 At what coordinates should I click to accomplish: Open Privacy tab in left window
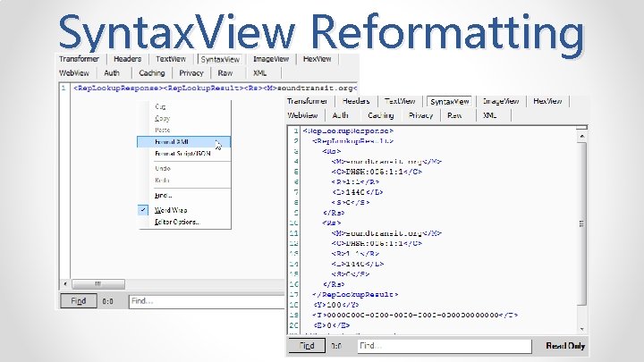click(191, 73)
